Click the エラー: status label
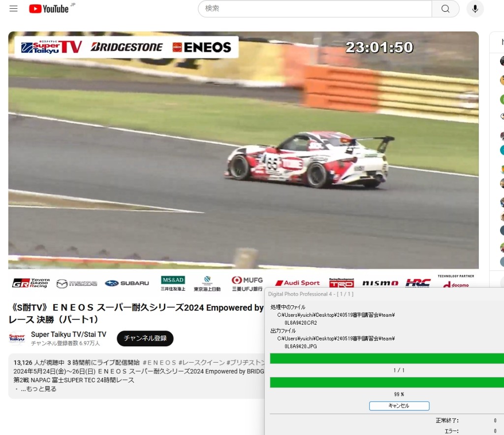Screen dimensions: 504x435 point(452,431)
